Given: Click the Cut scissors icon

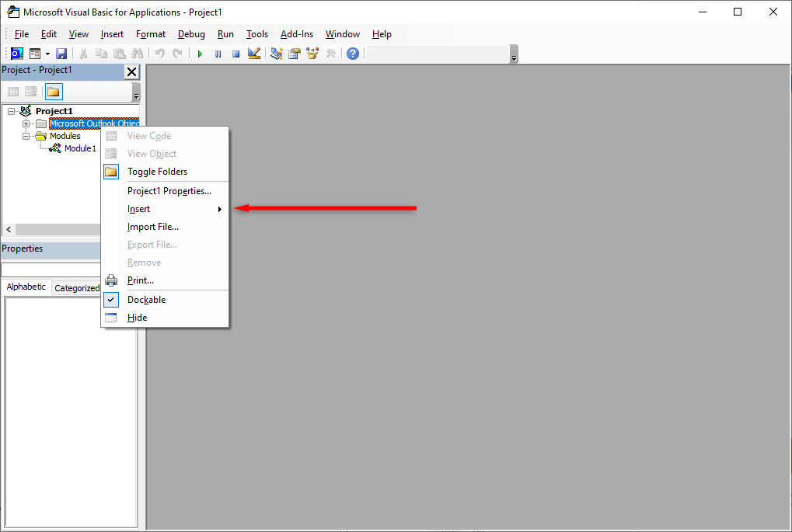Looking at the screenshot, I should tap(84, 54).
